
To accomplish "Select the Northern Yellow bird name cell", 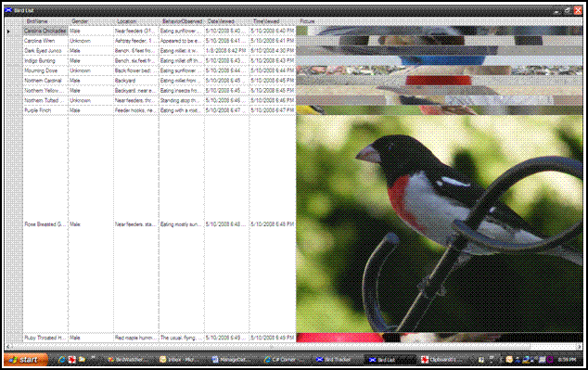I will (45, 90).
